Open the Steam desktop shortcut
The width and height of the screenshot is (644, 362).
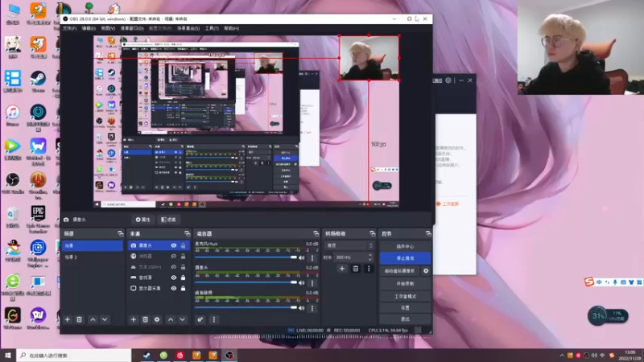click(x=38, y=81)
